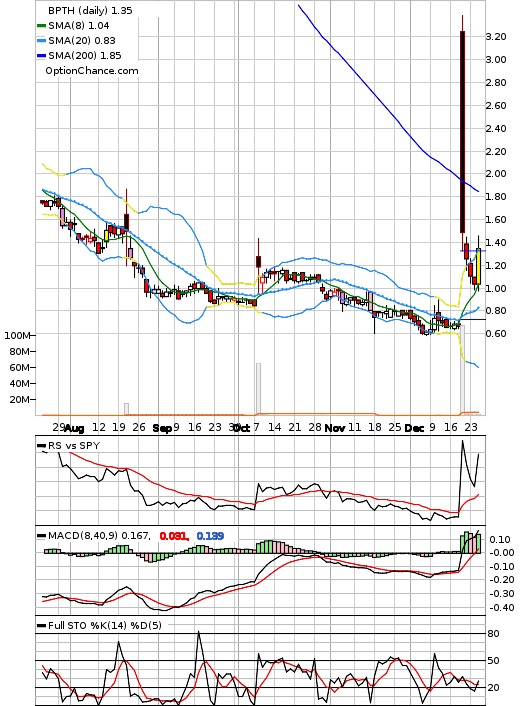Viewport: 526px width, 706px height.
Task: Click the OptionChance.com watermark text
Action: (x=92, y=71)
